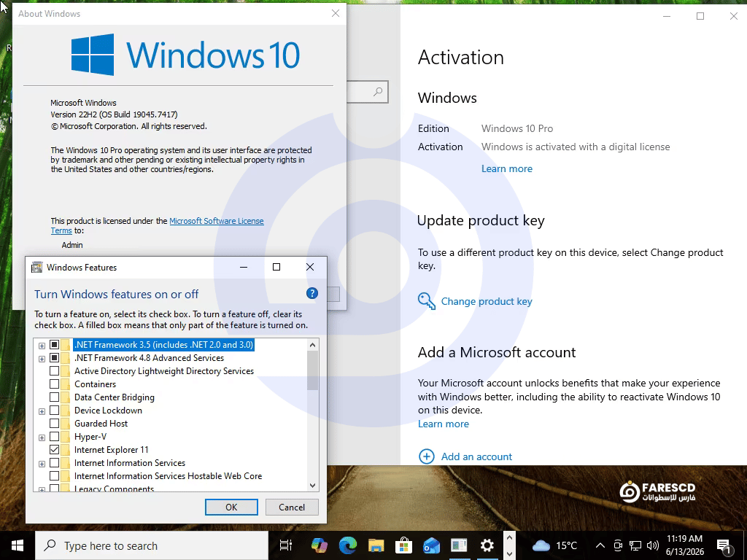This screenshot has height=560, width=747.
Task: Open the taskbar clock showing 11:19 AM
Action: coord(684,545)
